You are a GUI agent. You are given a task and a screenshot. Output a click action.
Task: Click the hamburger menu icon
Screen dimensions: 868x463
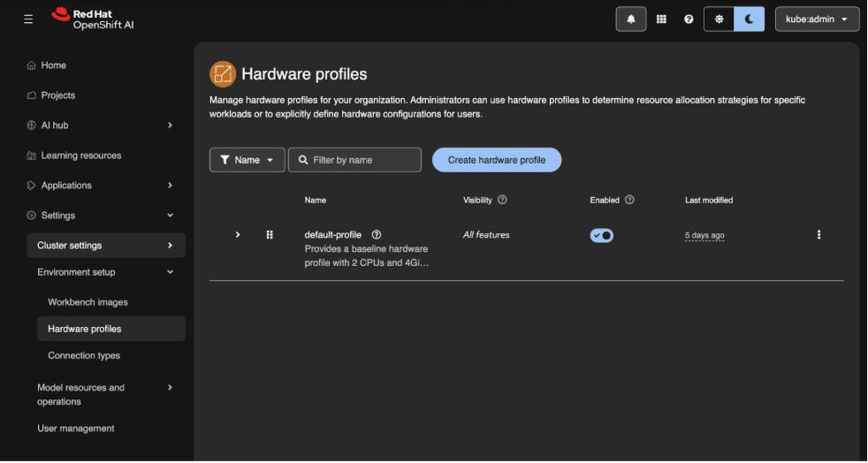tap(28, 19)
